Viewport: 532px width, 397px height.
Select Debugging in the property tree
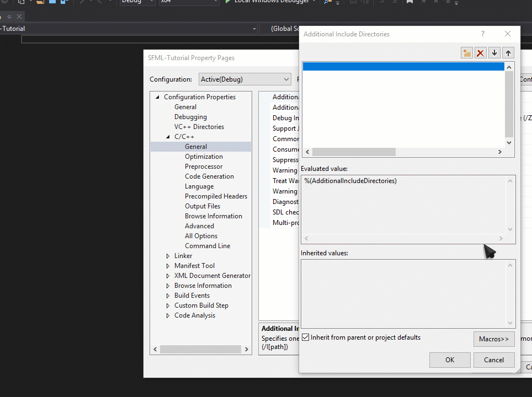pos(190,117)
